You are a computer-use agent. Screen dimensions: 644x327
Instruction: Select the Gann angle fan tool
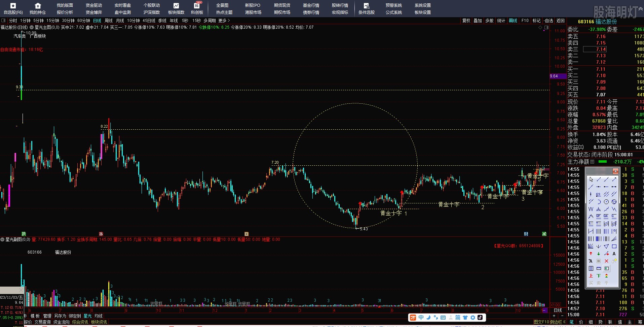coord(591,246)
